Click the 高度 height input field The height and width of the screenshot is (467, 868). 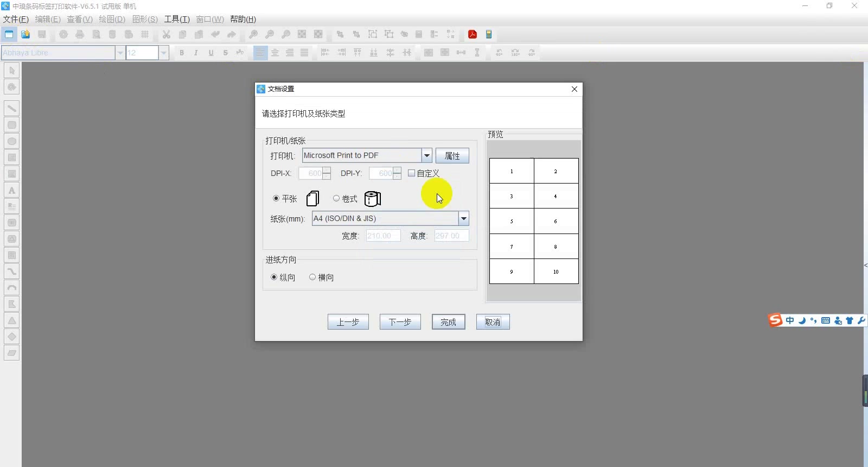(451, 236)
